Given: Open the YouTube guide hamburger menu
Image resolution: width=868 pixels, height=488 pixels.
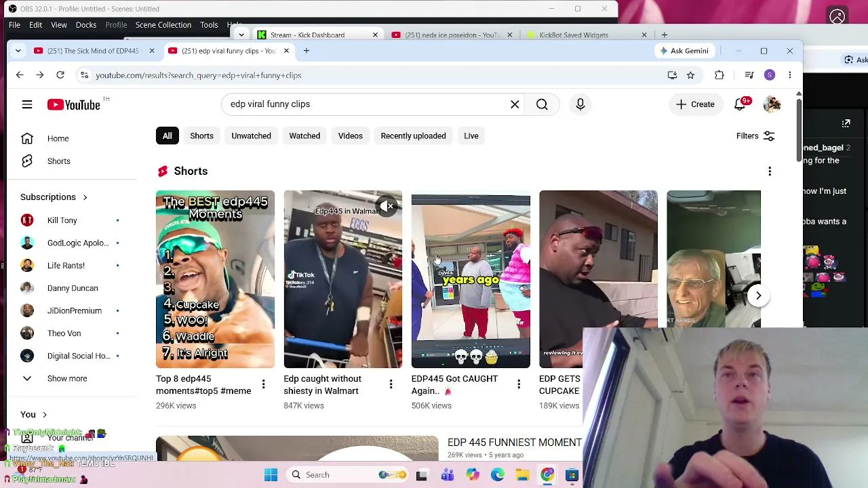Looking at the screenshot, I should 27,104.
